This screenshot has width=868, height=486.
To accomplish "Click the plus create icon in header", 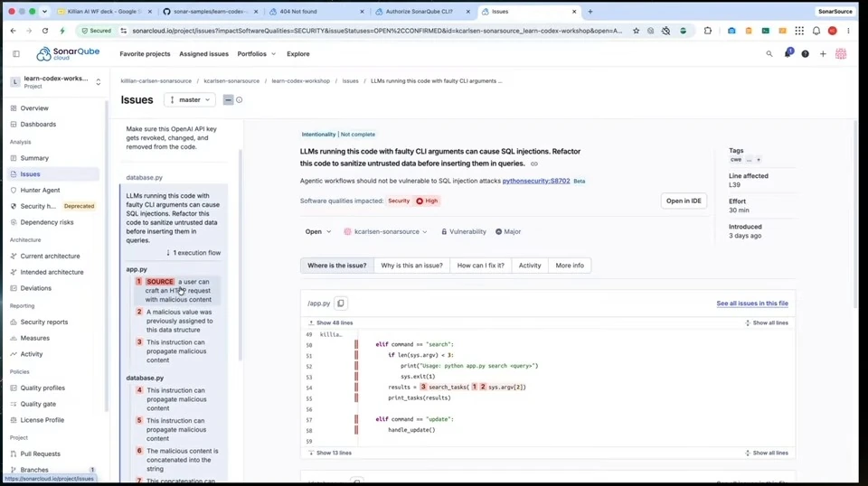I will 823,53.
